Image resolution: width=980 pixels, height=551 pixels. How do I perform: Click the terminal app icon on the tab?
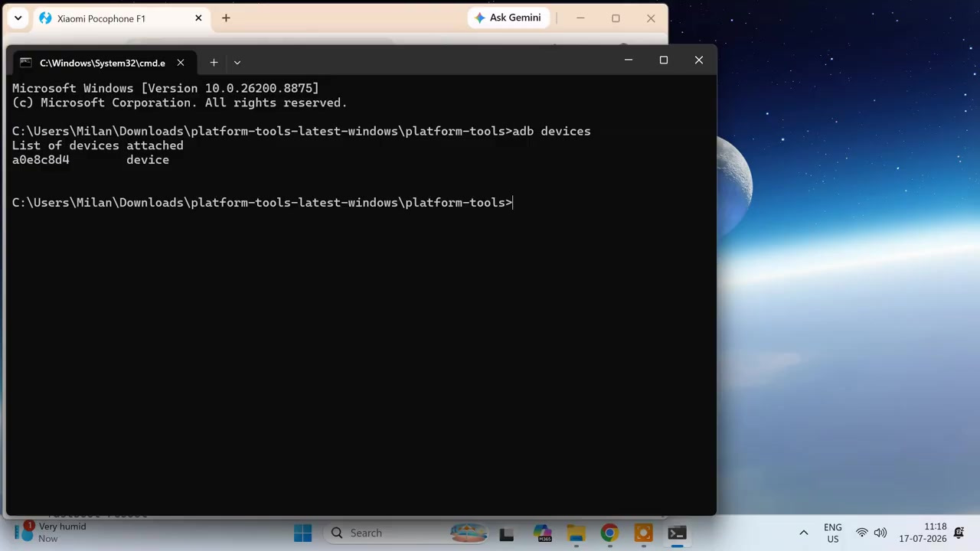click(x=26, y=63)
